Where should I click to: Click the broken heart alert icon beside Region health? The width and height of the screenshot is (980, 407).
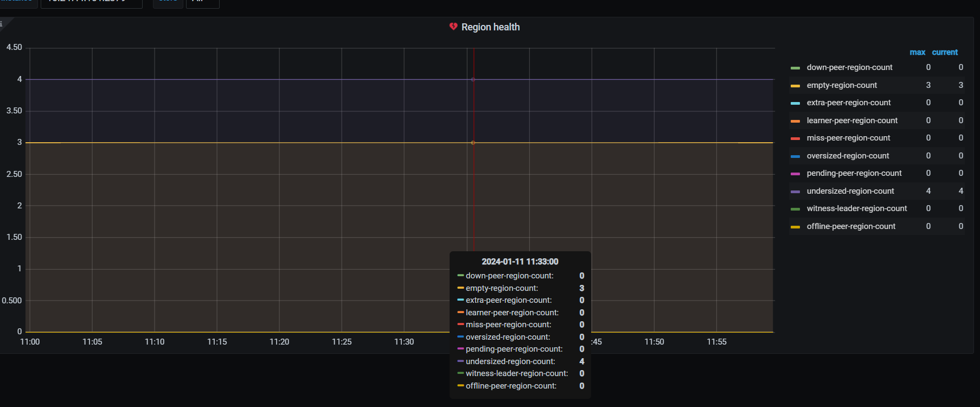[453, 27]
